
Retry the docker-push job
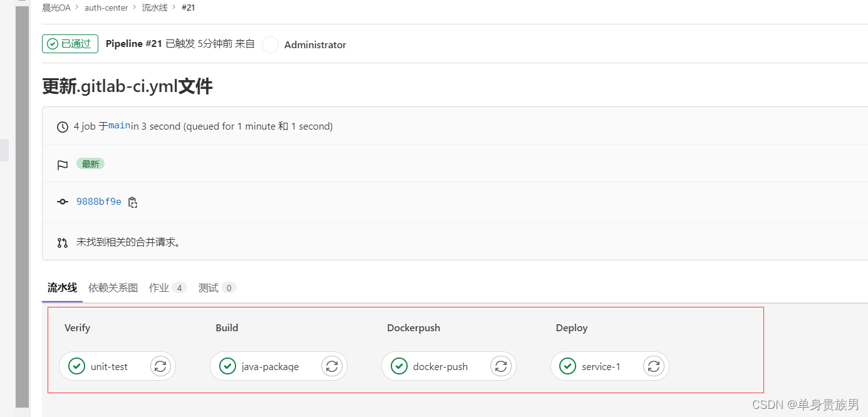coord(500,366)
